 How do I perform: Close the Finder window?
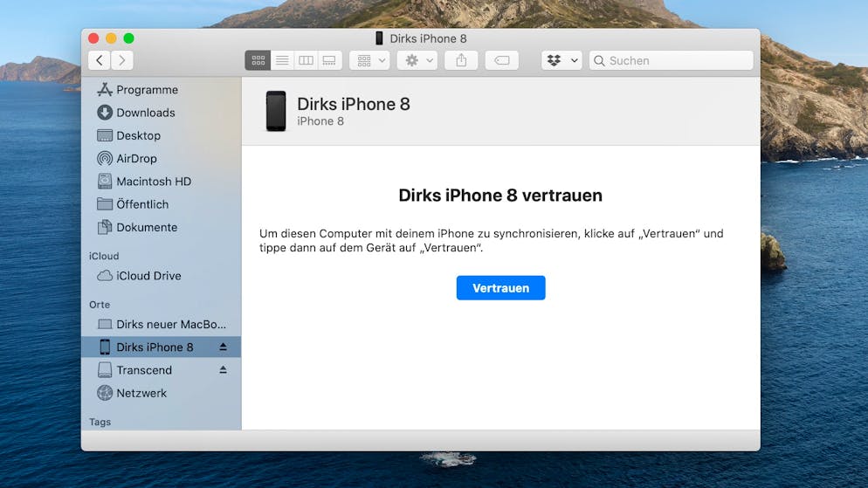point(93,38)
